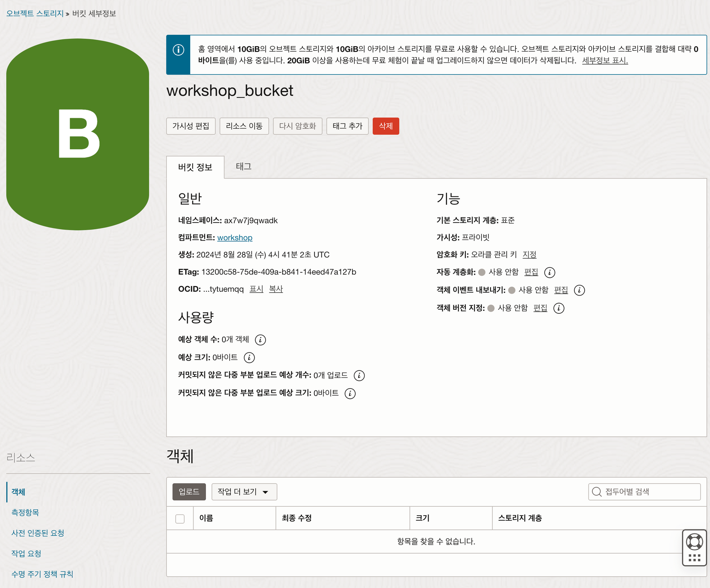
Task: Edit 객체 버전 지정 setting
Action: pyautogui.click(x=540, y=308)
